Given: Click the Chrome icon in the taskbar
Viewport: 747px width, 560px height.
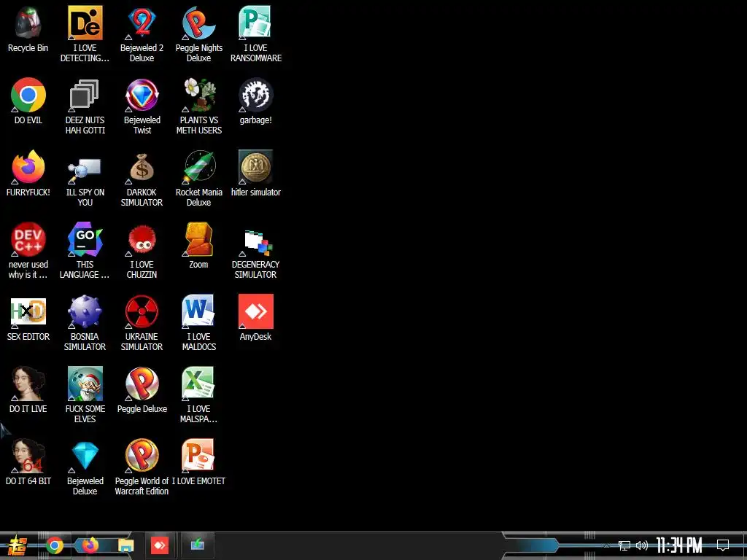Looking at the screenshot, I should pos(54,545).
